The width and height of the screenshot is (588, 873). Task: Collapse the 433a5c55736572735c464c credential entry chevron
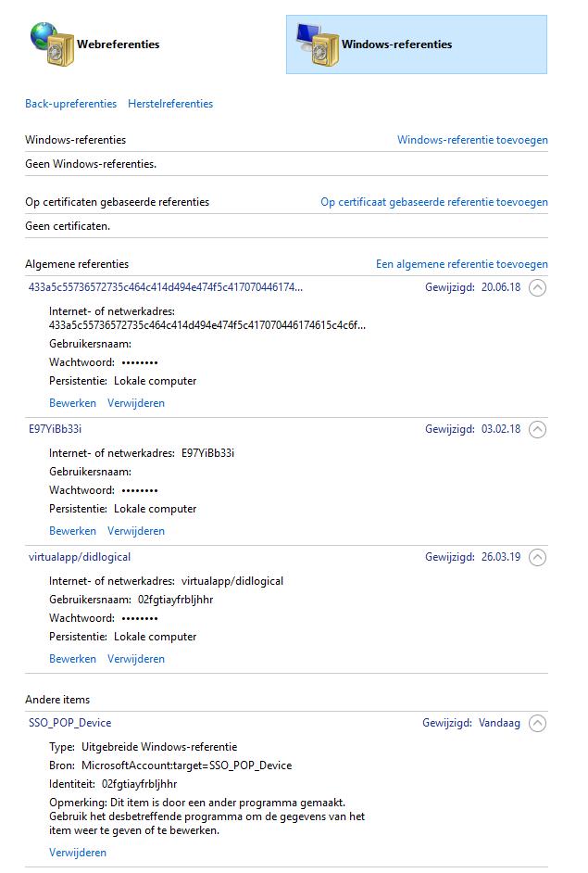(x=537, y=287)
